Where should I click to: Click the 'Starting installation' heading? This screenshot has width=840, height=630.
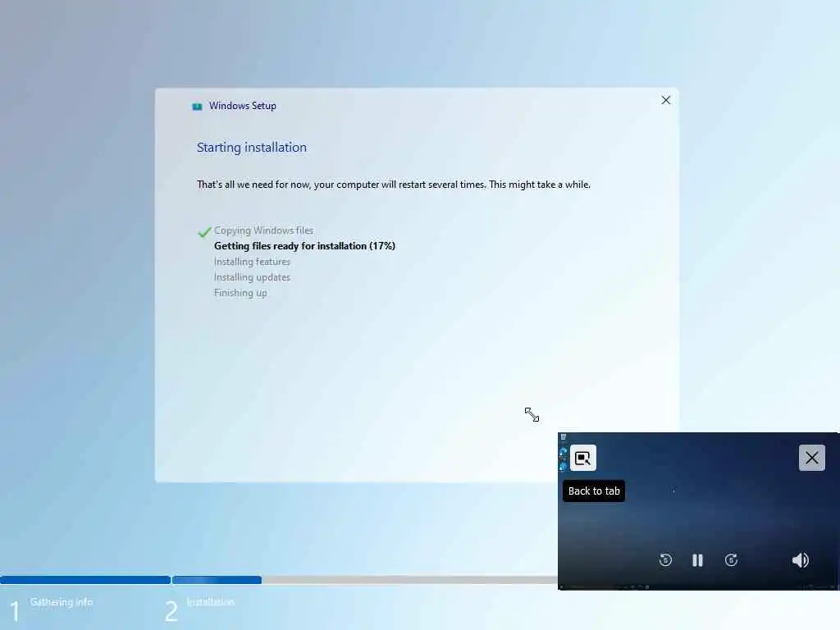[x=252, y=148]
